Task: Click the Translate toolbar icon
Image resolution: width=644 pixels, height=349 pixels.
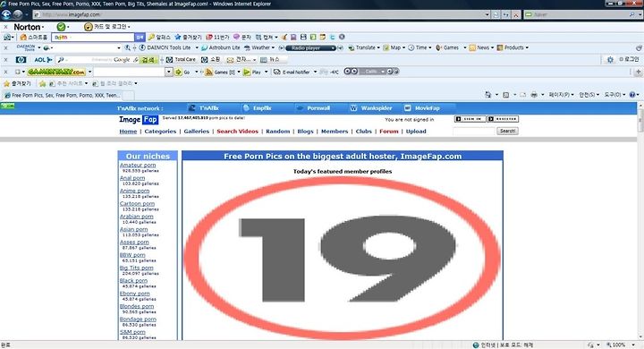Action: pyautogui.click(x=352, y=47)
